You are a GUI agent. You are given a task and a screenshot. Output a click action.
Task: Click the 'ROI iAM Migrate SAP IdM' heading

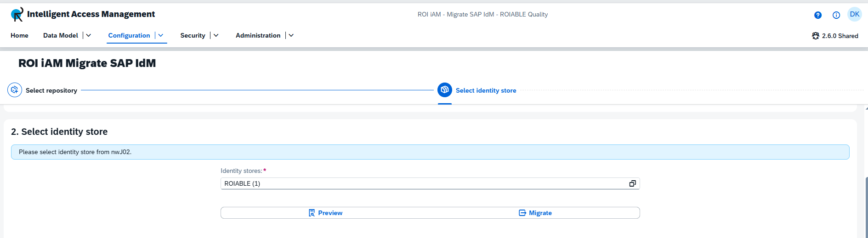(x=87, y=63)
